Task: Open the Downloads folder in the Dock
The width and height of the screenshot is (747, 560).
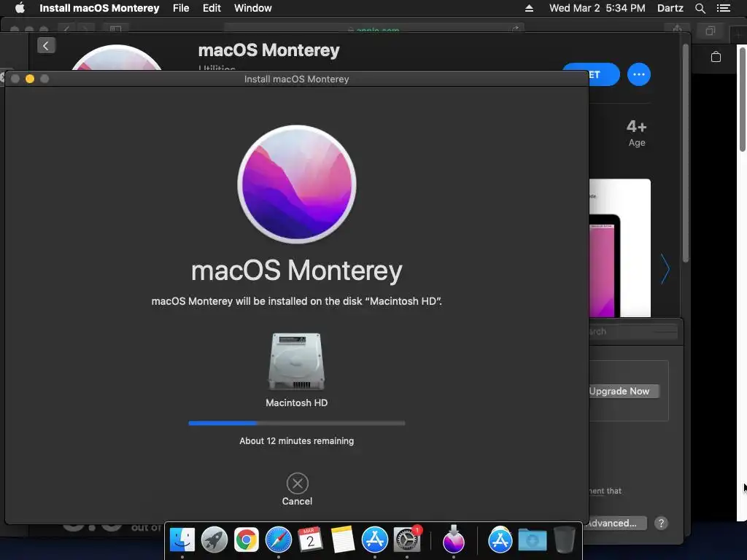Action: tap(532, 540)
